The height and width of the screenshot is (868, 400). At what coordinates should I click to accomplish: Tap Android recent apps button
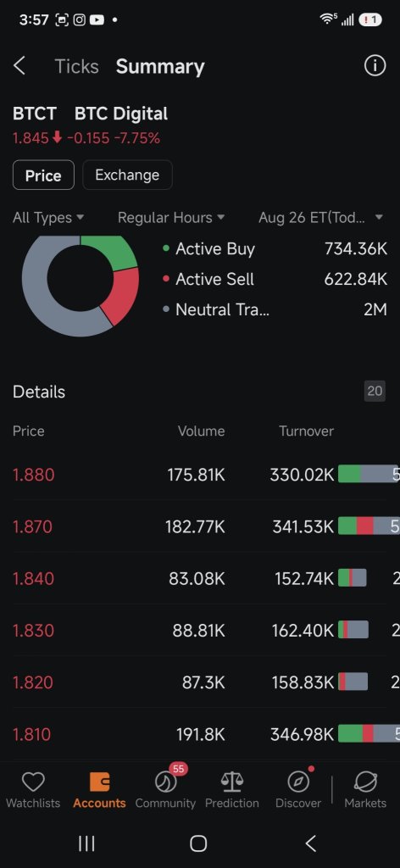pyautogui.click(x=86, y=843)
